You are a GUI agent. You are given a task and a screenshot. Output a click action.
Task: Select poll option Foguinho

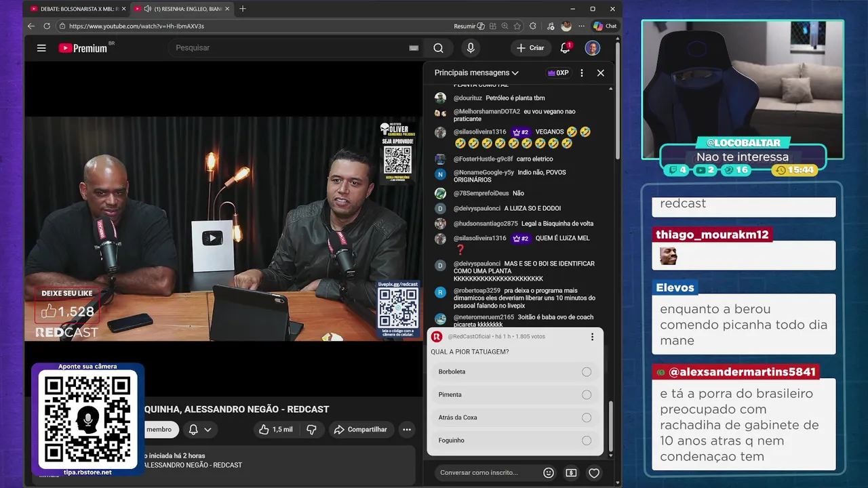coord(515,441)
